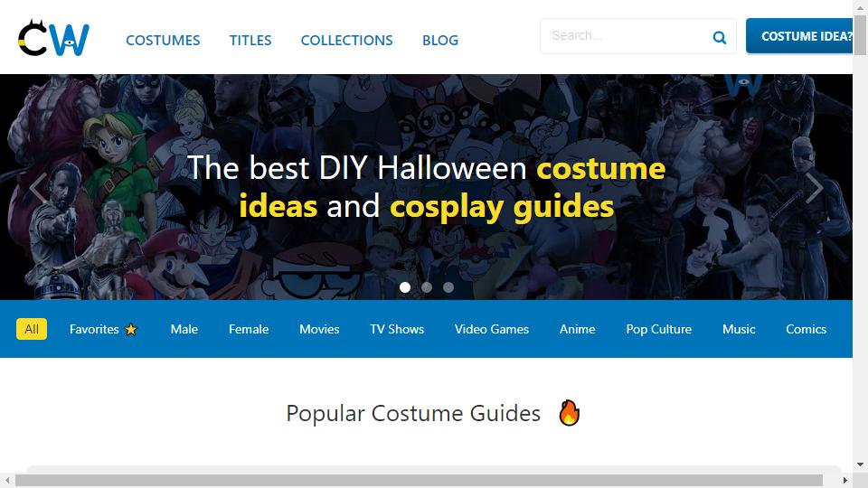This screenshot has width=868, height=488.
Task: Open the COLLECTIONS nav menu
Action: pyautogui.click(x=346, y=41)
